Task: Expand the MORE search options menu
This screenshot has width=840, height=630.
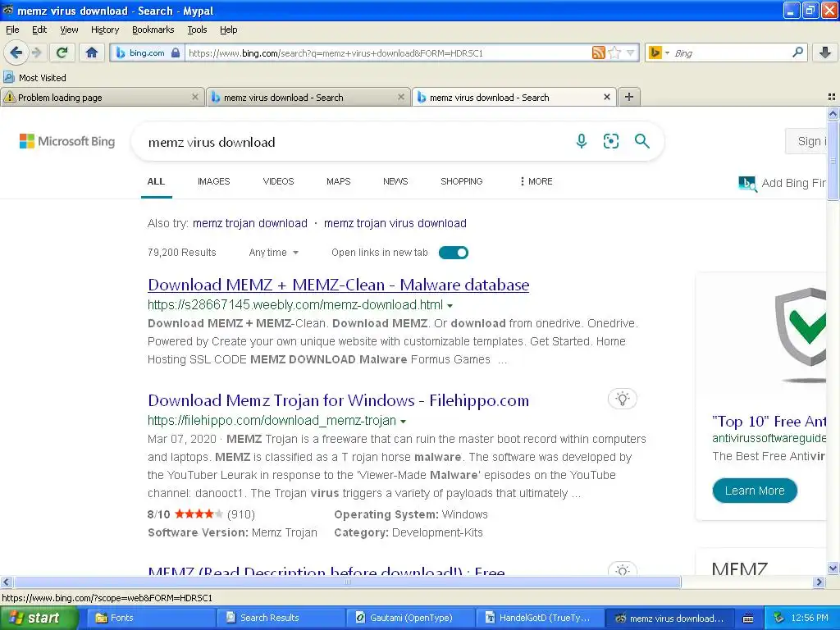Action: pyautogui.click(x=536, y=181)
